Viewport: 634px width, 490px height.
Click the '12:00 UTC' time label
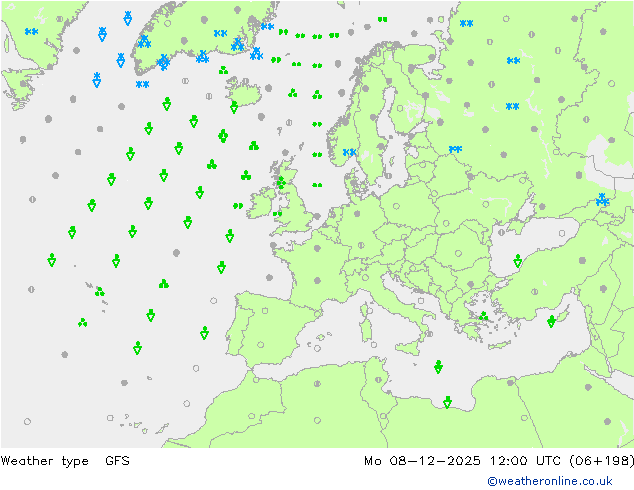pyautogui.click(x=525, y=461)
